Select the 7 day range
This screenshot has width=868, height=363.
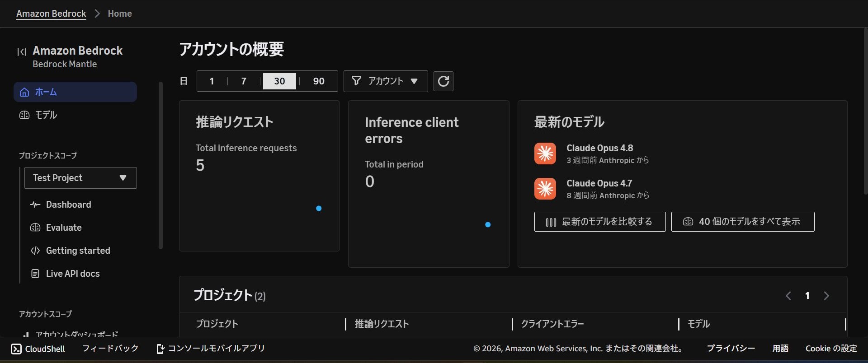tap(244, 81)
